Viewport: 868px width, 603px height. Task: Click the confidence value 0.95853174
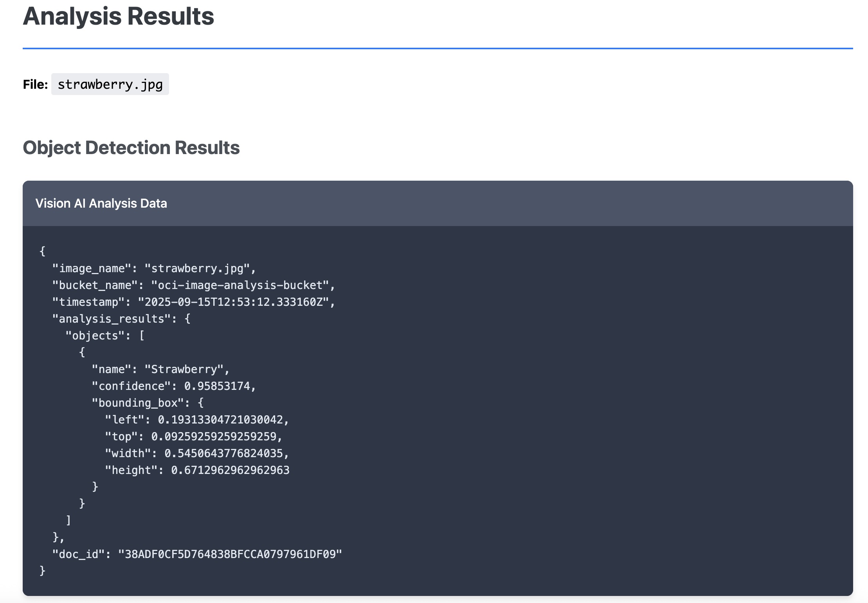(217, 386)
